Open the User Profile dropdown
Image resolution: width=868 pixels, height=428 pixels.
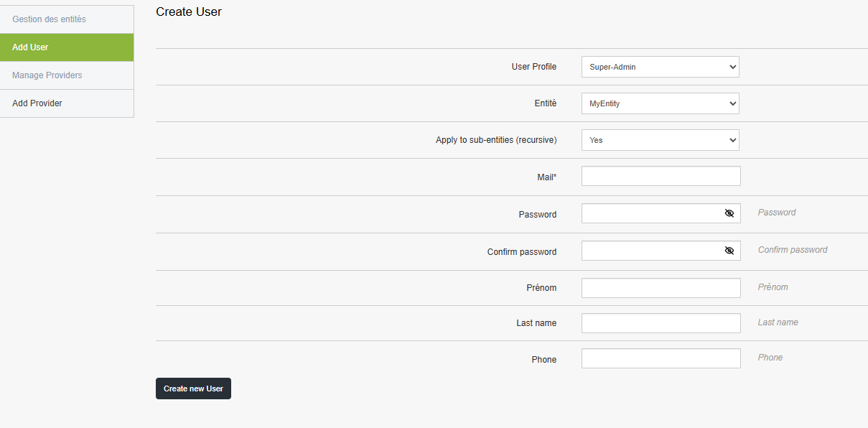point(660,67)
